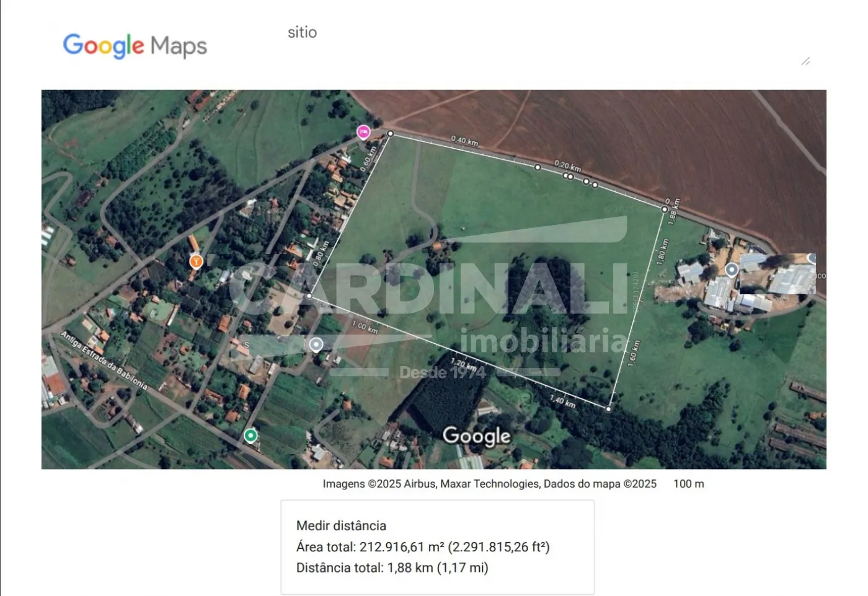Click the white Google watermark on the map
868x596 pixels.
point(476,436)
